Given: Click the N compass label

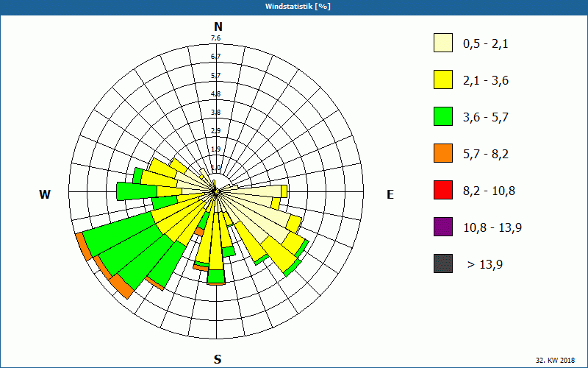Looking at the screenshot, I should [218, 27].
